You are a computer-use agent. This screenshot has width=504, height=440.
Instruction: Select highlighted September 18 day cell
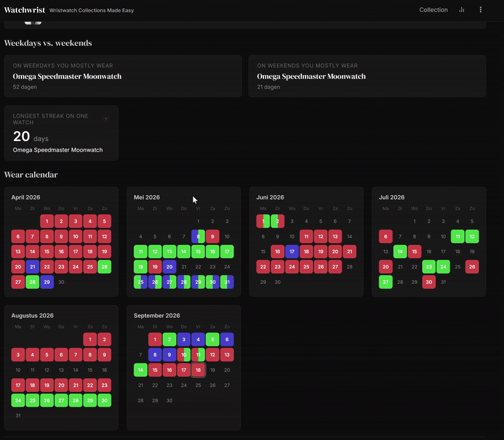[x=198, y=370]
